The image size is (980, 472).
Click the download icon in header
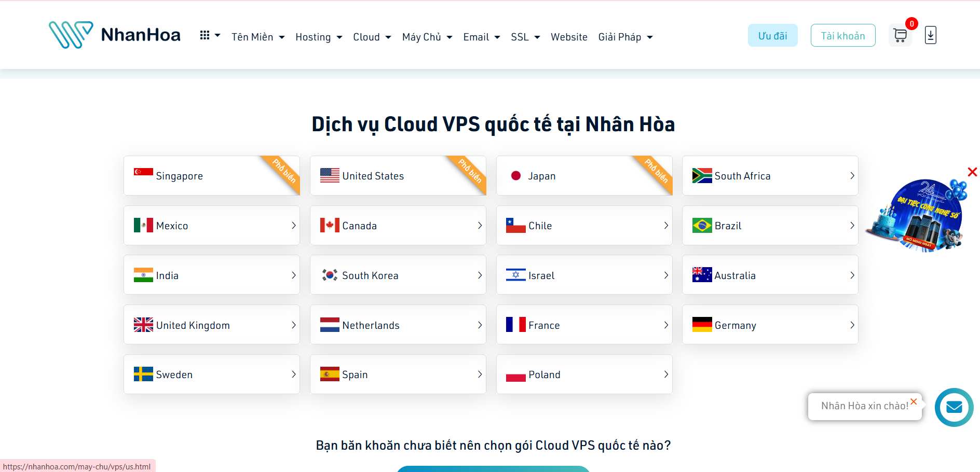(930, 35)
